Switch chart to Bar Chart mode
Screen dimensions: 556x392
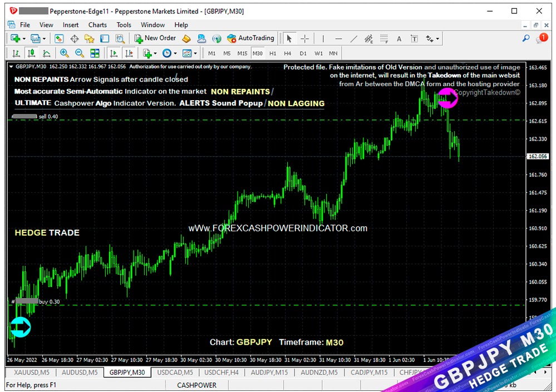pos(16,53)
